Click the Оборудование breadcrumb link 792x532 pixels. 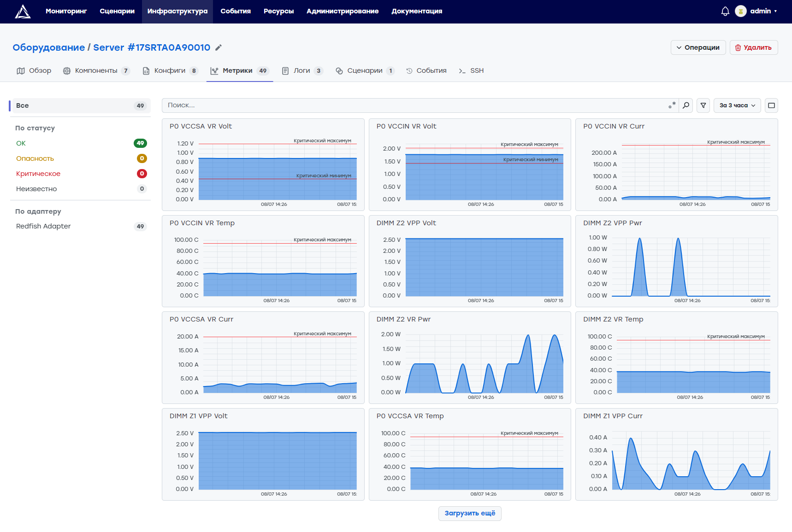49,47
